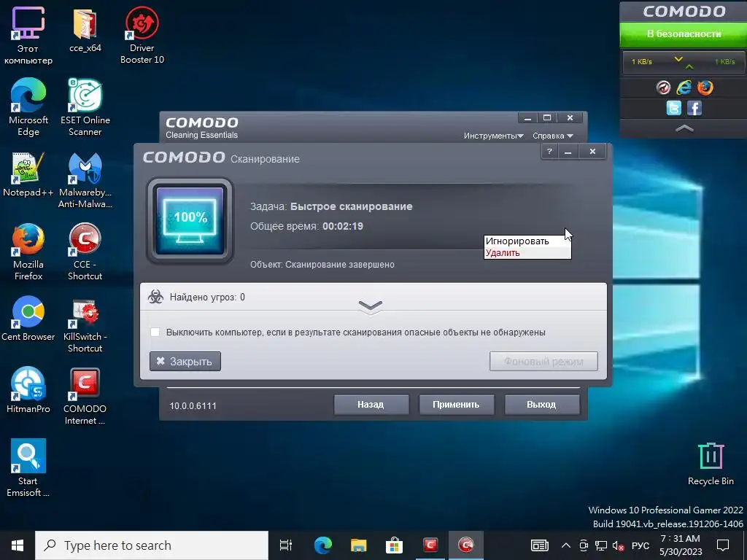This screenshot has height=560, width=747.
Task: Open the Справка menu
Action: point(553,136)
